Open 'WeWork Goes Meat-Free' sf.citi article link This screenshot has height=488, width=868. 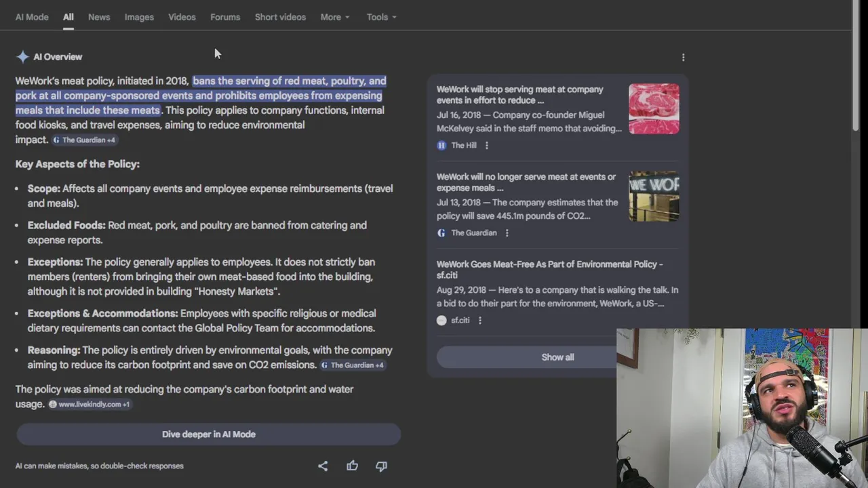(x=550, y=270)
